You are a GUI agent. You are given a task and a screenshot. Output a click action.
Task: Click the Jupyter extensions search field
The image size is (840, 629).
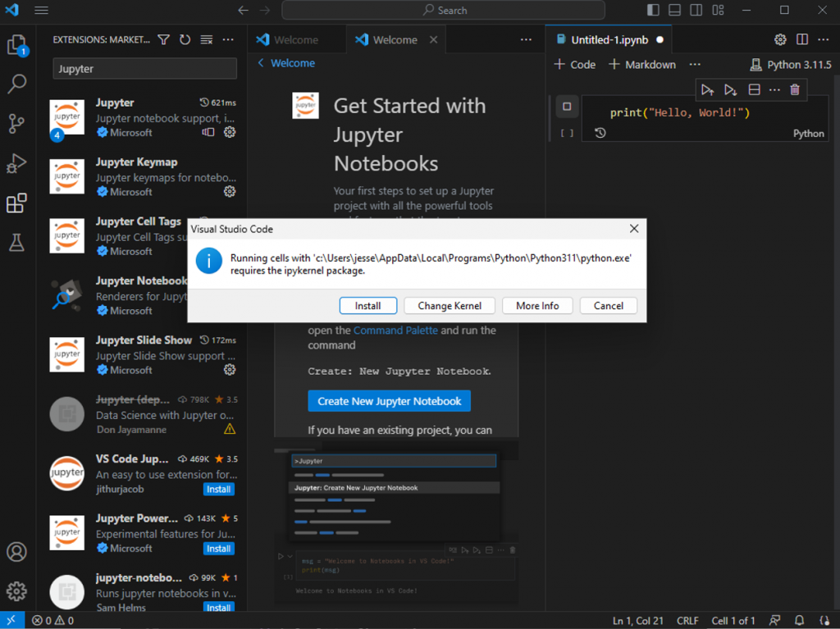pos(144,69)
